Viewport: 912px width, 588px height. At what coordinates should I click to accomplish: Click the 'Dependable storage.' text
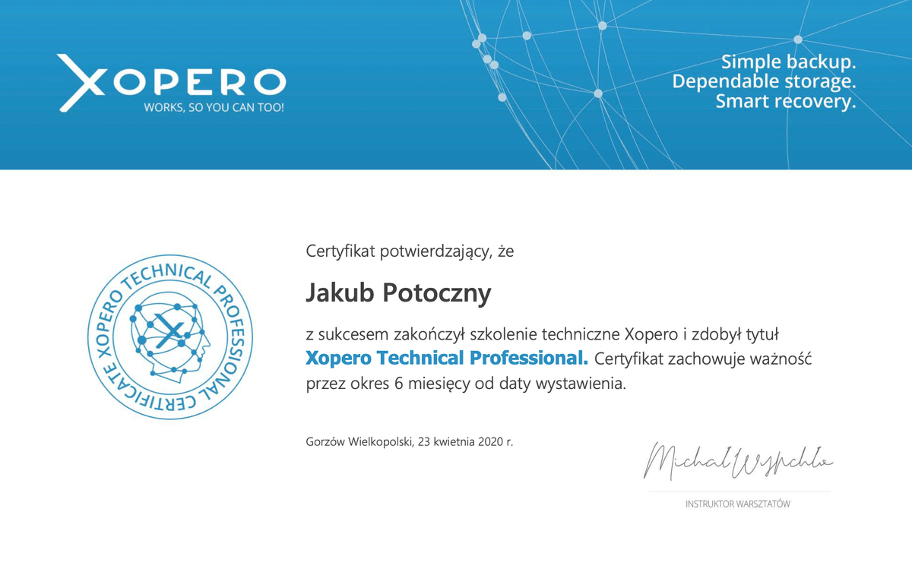(764, 81)
